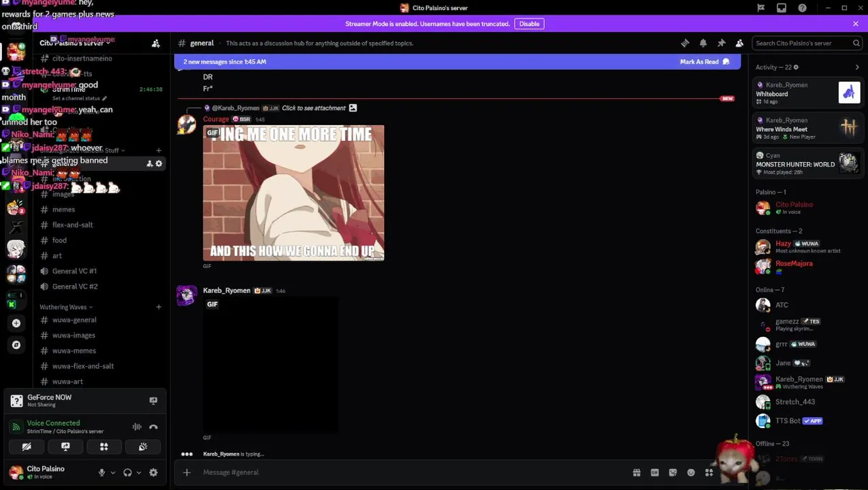This screenshot has height=490, width=868.
Task: Click the Voice Connected status text
Action: click(x=53, y=423)
